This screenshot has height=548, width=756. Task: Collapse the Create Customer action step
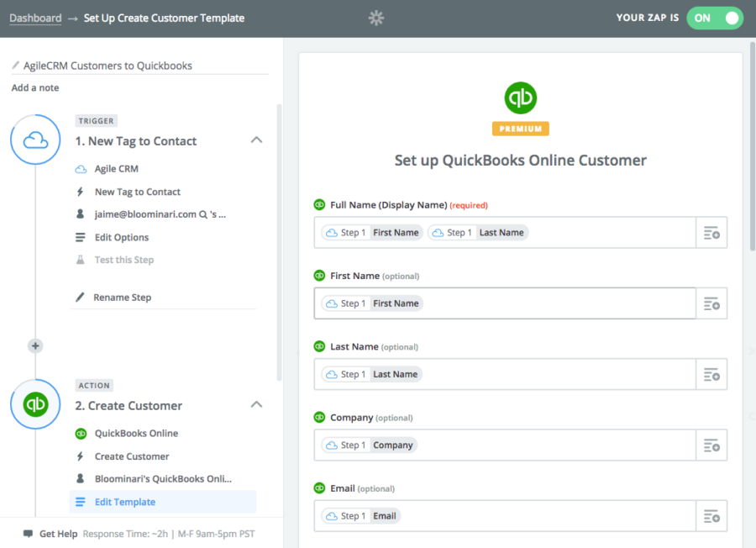[x=256, y=405]
